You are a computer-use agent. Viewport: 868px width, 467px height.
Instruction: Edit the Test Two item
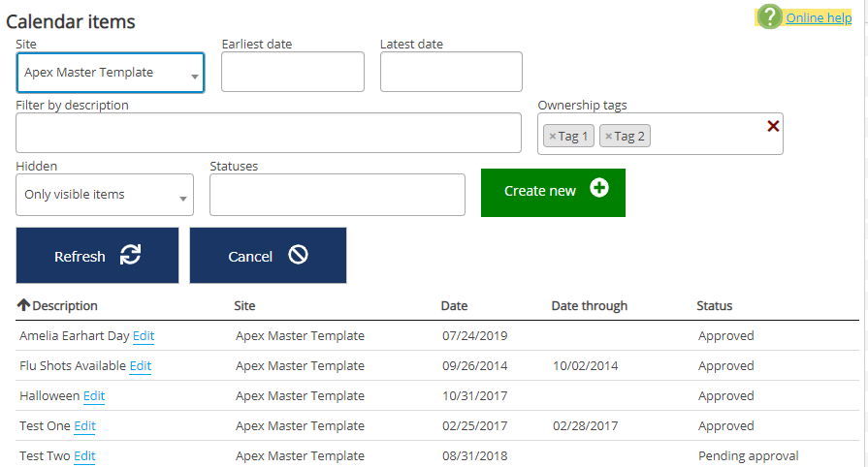(85, 456)
